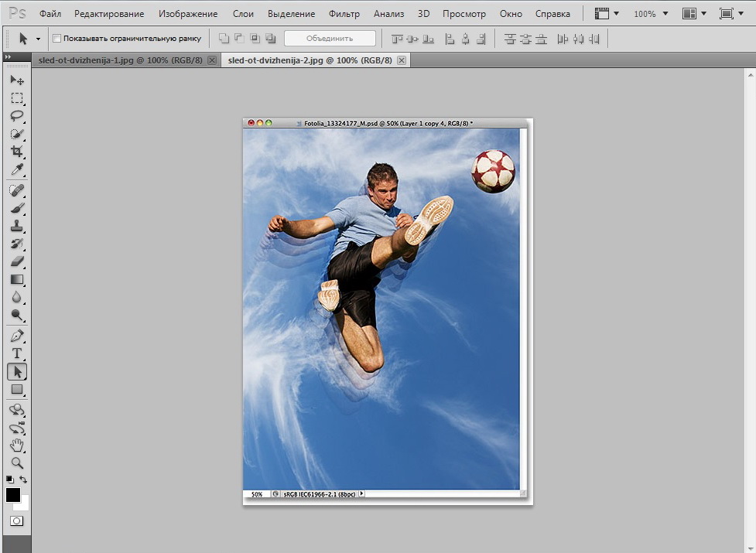Open the Окно menu
Screen dimensions: 756x553
511,14
